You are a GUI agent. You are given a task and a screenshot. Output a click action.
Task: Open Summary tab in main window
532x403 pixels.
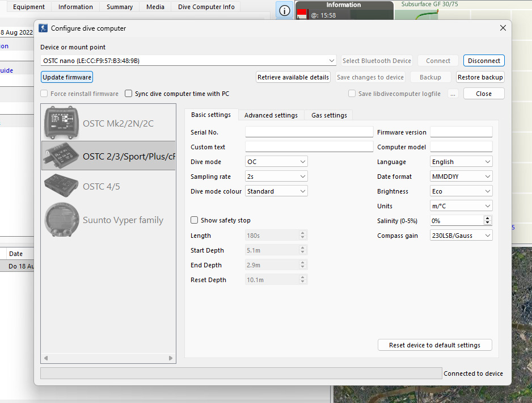120,7
